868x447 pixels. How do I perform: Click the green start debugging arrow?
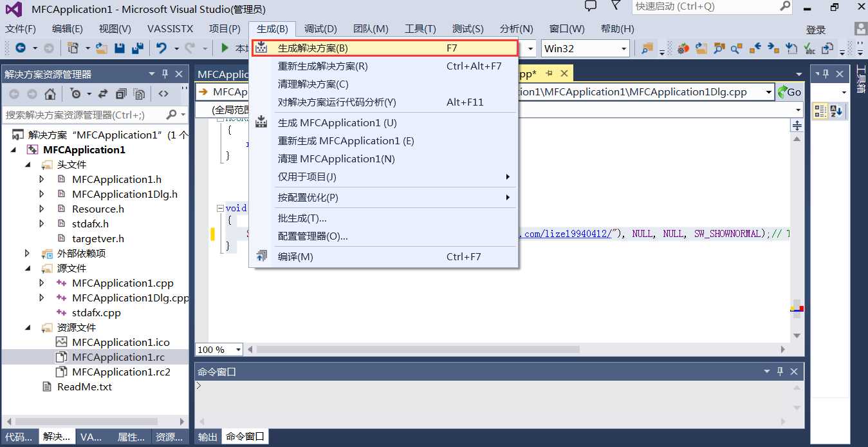point(225,48)
